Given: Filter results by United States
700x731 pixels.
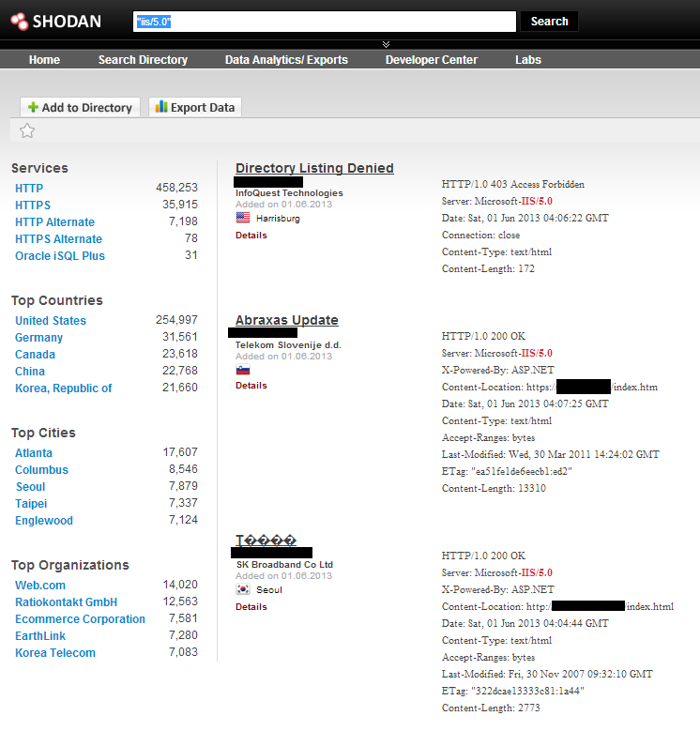Looking at the screenshot, I should click(51, 320).
